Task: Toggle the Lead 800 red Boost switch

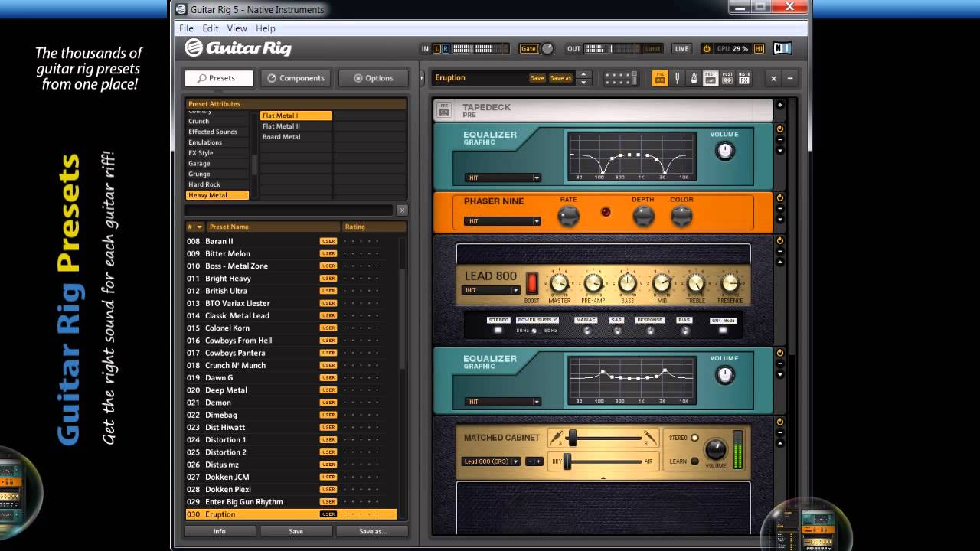Action: tap(532, 283)
